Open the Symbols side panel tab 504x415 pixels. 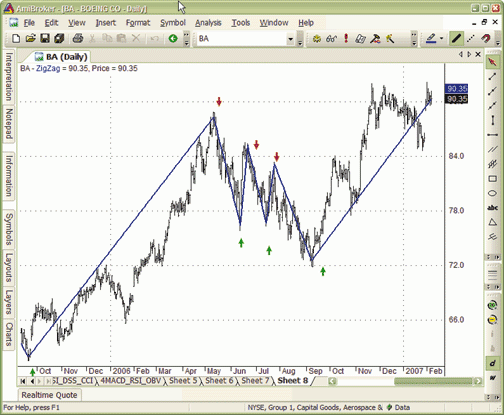[9, 229]
